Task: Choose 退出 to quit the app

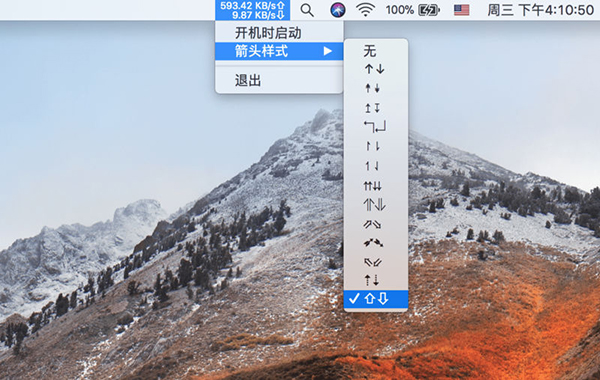Action: (x=279, y=80)
